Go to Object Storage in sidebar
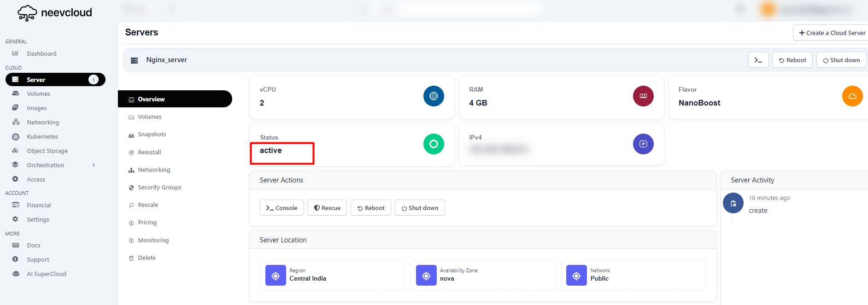 tap(47, 151)
